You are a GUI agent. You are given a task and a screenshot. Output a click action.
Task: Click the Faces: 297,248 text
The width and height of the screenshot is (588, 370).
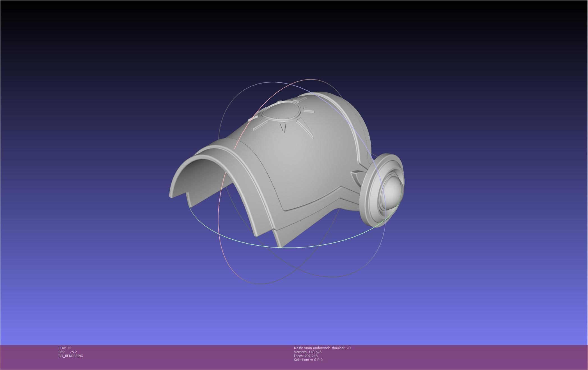point(306,356)
